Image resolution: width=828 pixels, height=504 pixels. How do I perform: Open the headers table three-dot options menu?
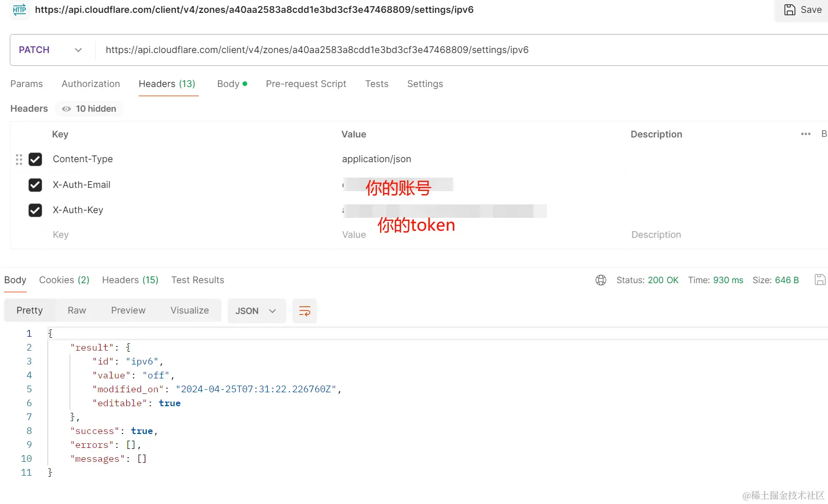(x=806, y=134)
